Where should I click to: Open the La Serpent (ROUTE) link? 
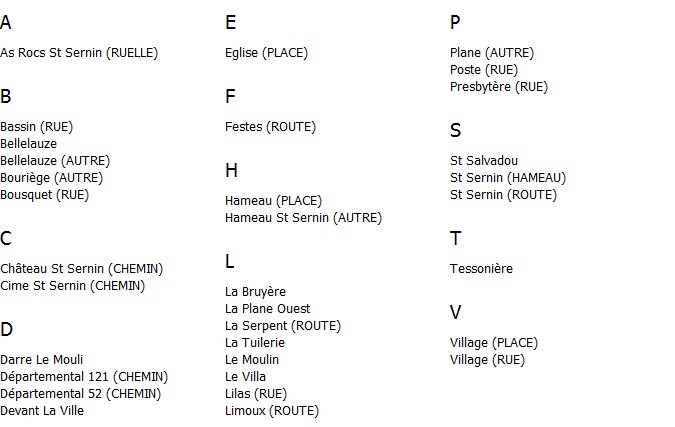[x=283, y=326]
